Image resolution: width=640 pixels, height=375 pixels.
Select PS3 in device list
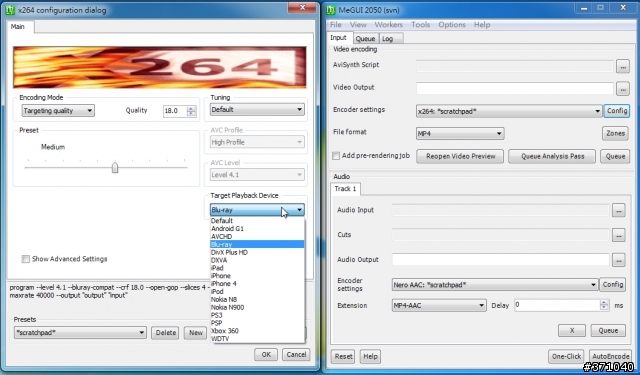click(257, 315)
